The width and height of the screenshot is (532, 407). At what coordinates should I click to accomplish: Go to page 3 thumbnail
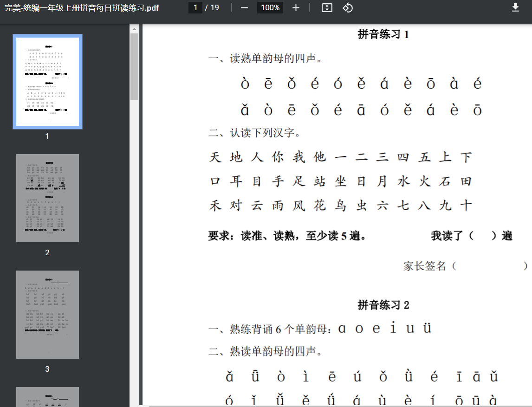click(47, 315)
